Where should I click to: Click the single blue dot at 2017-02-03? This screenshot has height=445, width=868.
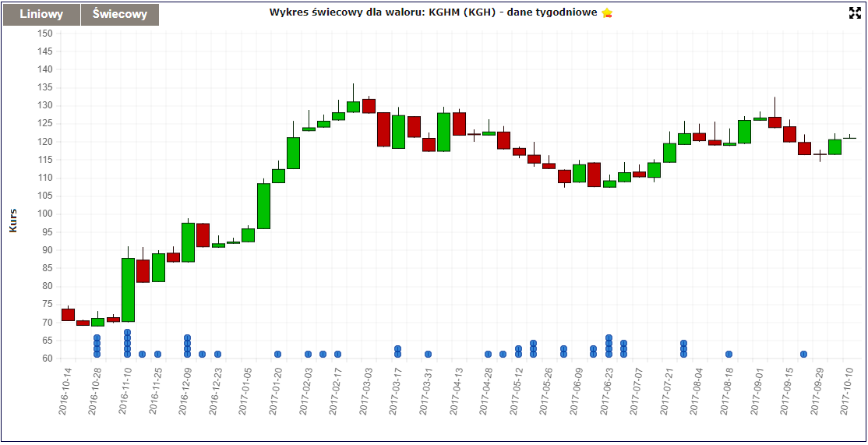click(309, 355)
